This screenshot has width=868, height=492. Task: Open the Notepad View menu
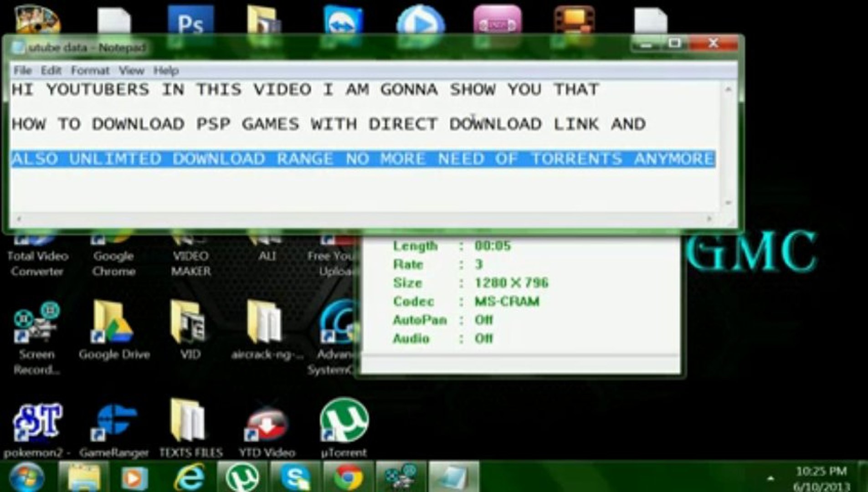131,71
